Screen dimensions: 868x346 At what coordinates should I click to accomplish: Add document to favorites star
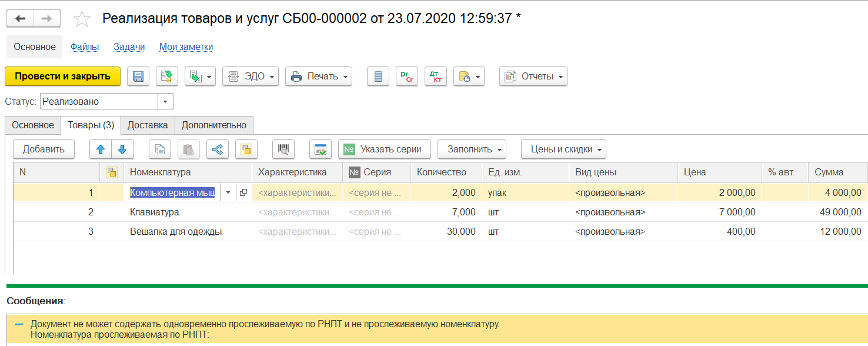[82, 19]
